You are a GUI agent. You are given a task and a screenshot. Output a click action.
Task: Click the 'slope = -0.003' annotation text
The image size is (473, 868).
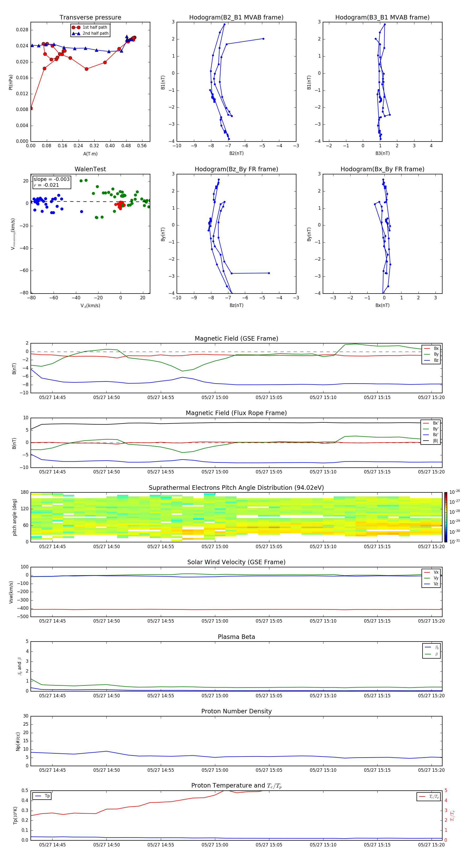tap(52, 179)
